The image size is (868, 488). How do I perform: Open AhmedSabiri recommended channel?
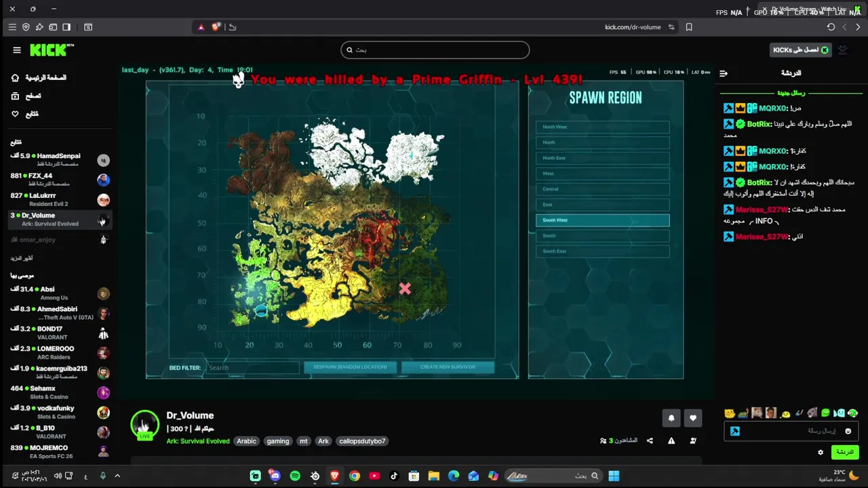(x=60, y=312)
